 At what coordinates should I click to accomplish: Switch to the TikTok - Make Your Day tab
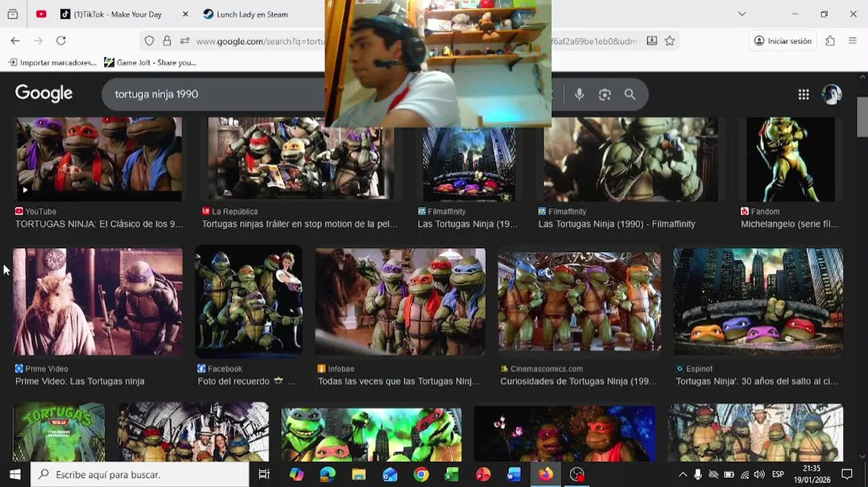118,14
